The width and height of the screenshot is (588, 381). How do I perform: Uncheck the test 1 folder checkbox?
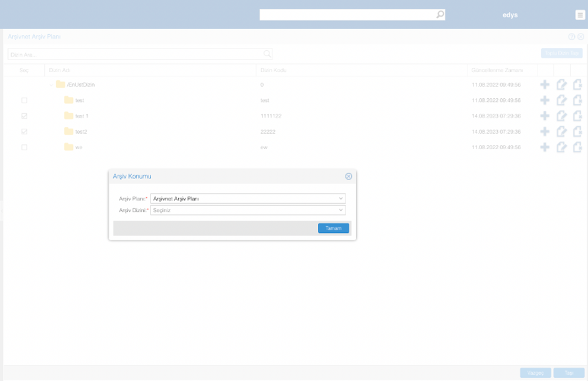pos(24,116)
